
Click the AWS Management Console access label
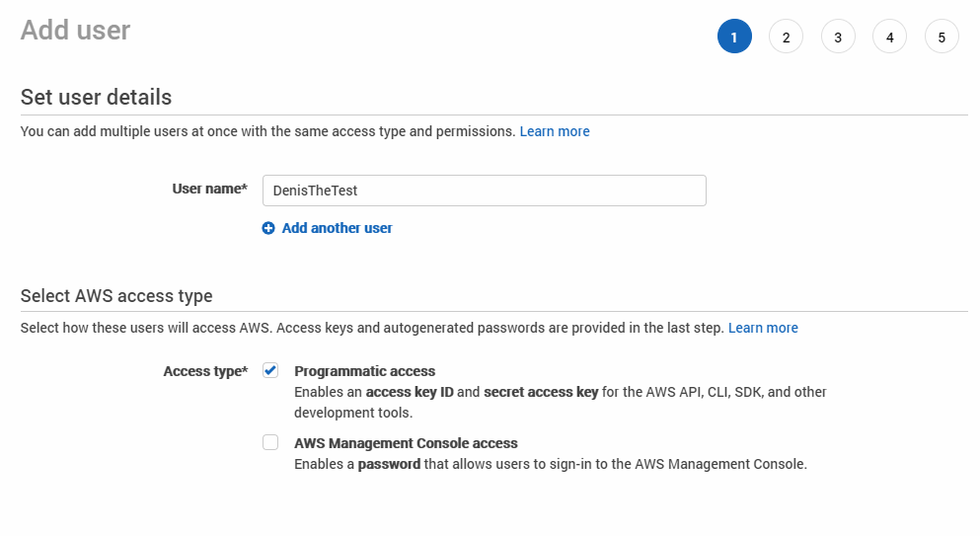pyautogui.click(x=406, y=443)
